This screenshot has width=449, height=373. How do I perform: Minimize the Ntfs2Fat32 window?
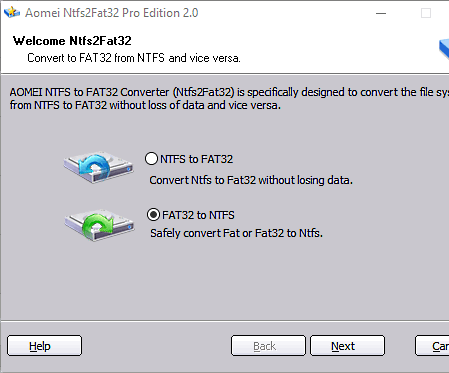381,13
